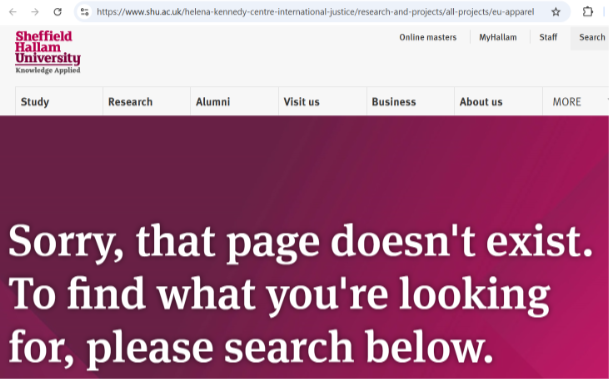Image resolution: width=611 pixels, height=379 pixels.
Task: Select the Alumni nav item
Action: click(234, 102)
